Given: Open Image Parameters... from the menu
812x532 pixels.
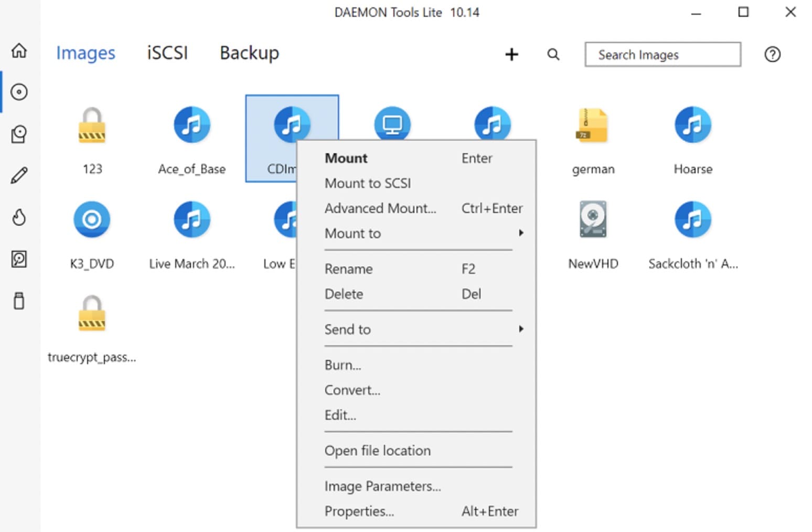Looking at the screenshot, I should coord(416,486).
